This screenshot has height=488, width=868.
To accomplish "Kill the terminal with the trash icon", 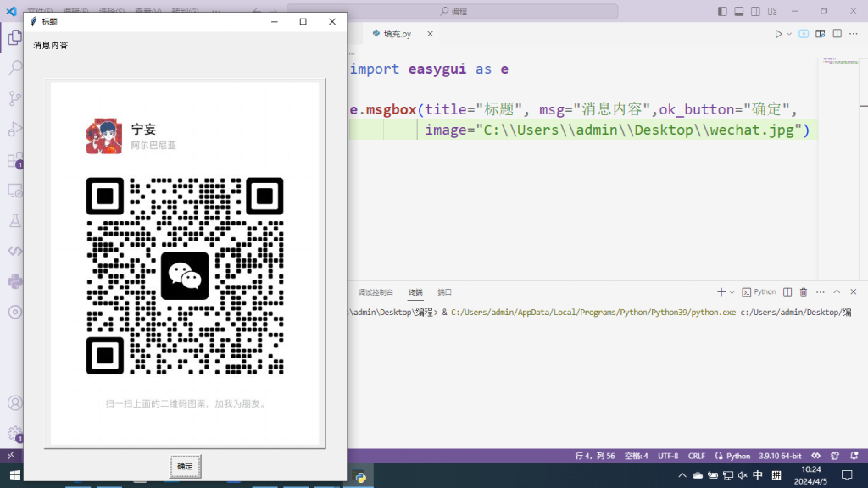I will tap(804, 292).
